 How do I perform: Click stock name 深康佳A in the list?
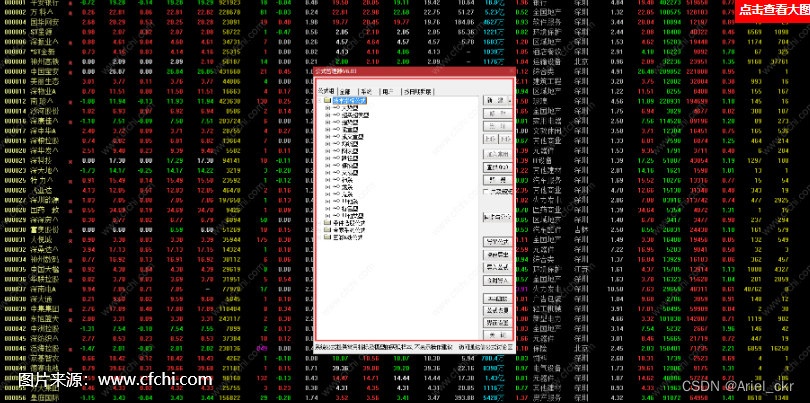43,121
